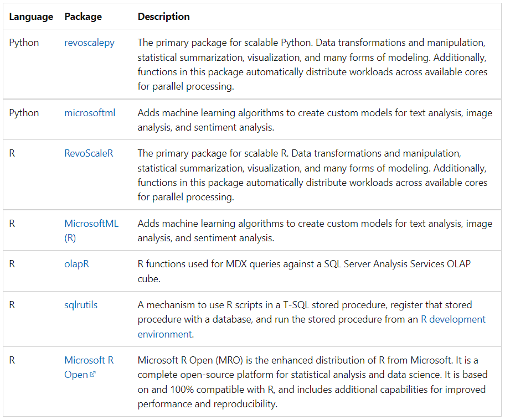The height and width of the screenshot is (420, 505).
Task: Click the olapR description about MDX queries
Action: [303, 271]
